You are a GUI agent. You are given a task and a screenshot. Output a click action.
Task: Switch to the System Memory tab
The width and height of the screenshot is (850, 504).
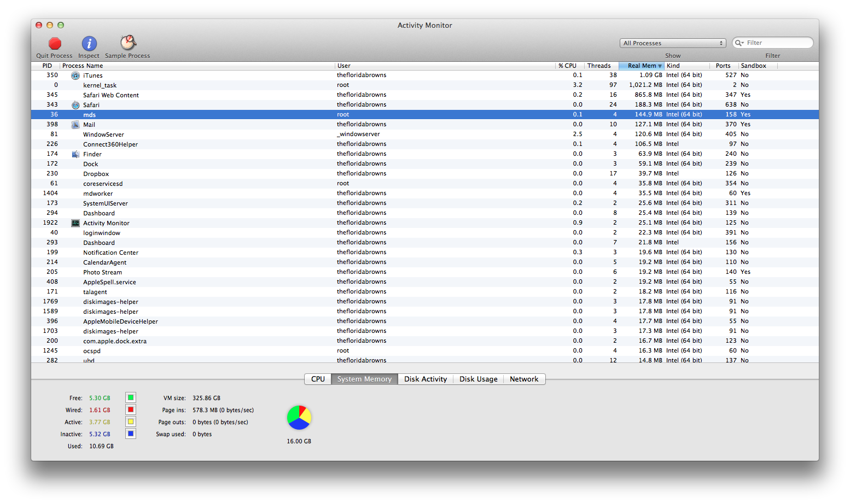364,379
